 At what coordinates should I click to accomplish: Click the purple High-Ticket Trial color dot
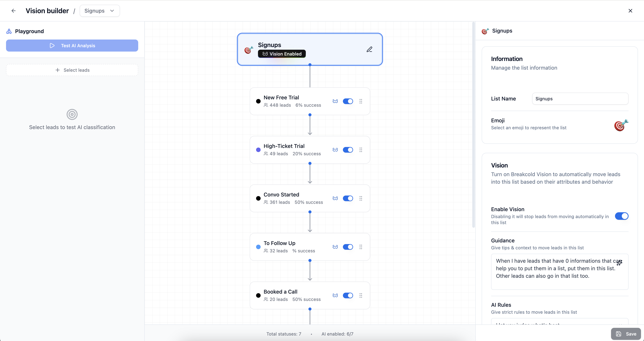[x=258, y=150]
